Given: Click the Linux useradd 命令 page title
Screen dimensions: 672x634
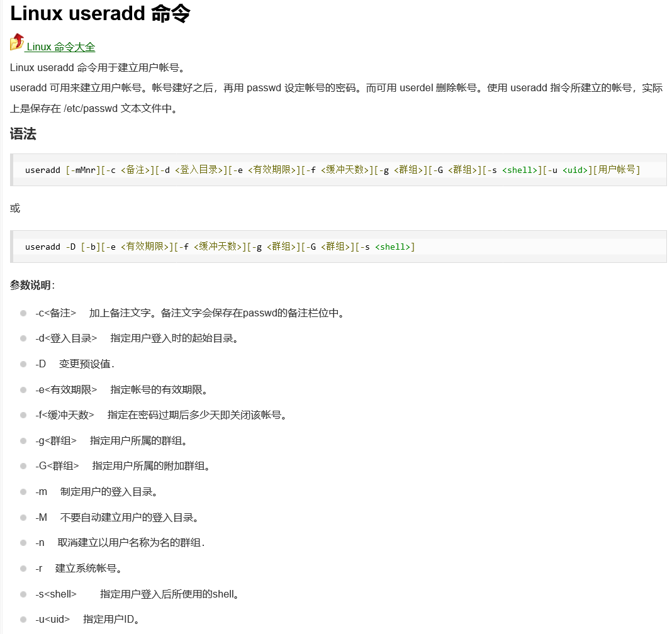Looking at the screenshot, I should (100, 13).
